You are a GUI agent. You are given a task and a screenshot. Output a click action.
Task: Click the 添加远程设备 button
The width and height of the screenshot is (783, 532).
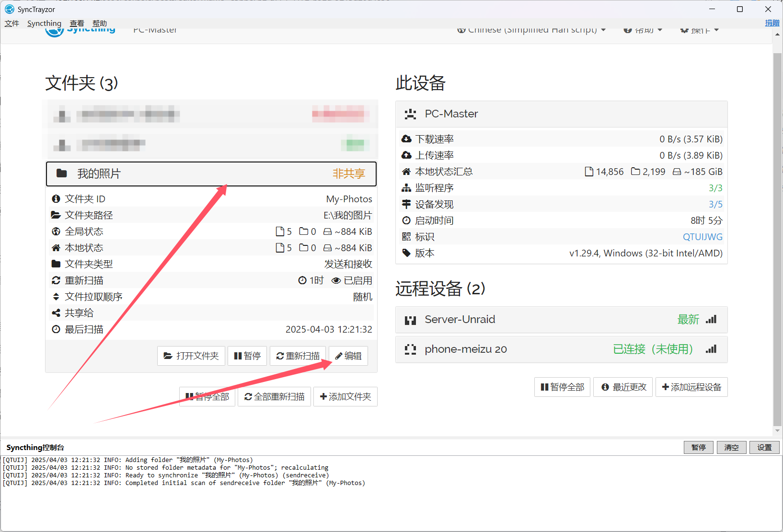pos(691,387)
